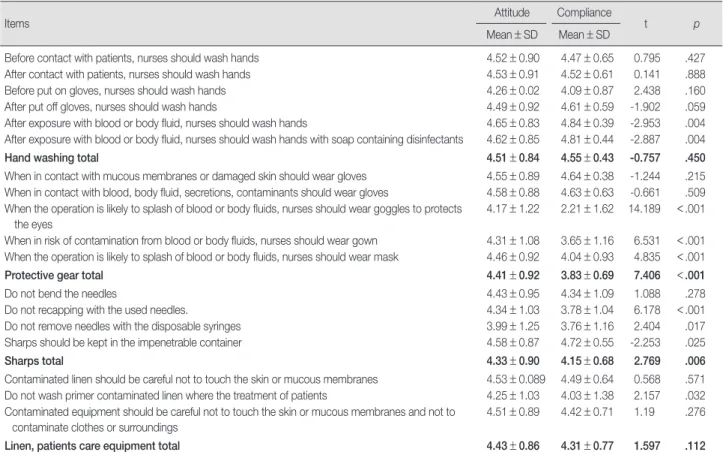
Task: Click t value 6.178
Action: 647,310
